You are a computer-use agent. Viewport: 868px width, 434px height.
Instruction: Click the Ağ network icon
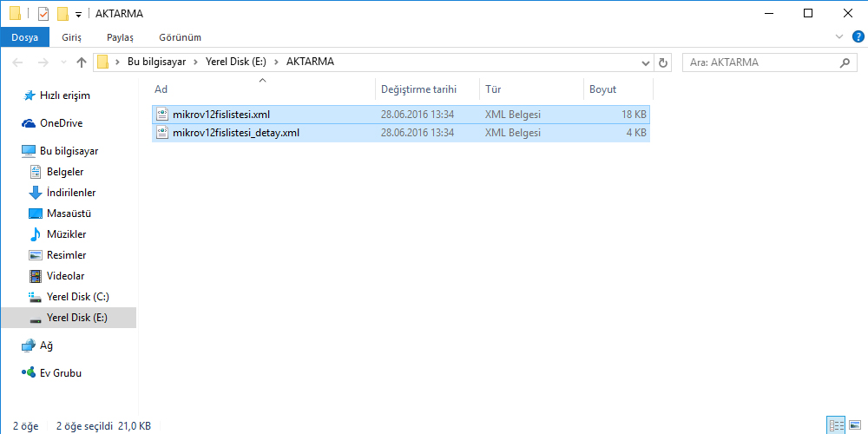click(x=29, y=345)
